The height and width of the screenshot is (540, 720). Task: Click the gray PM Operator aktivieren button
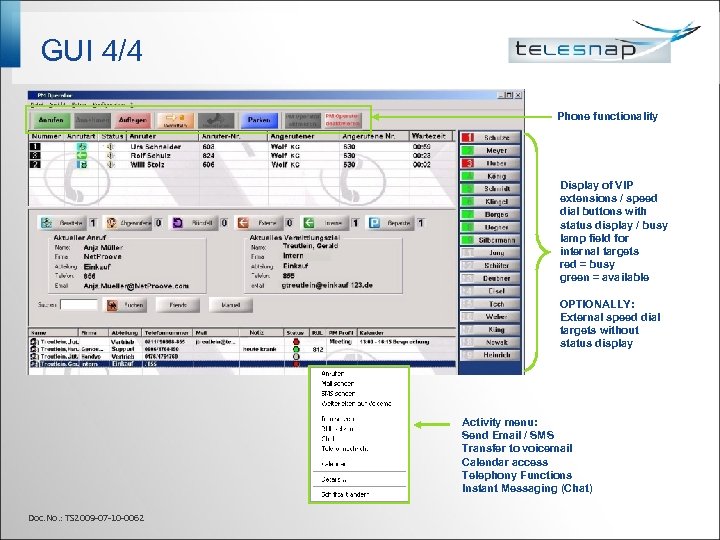coord(302,120)
